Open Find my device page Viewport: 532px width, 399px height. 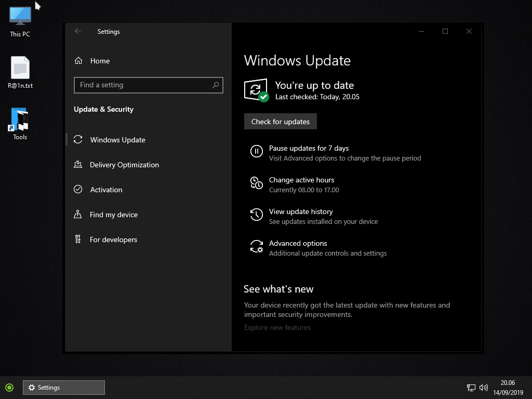click(114, 215)
